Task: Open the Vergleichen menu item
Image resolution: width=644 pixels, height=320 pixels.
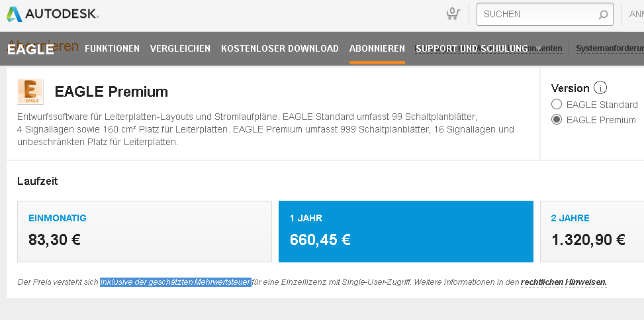Action: pyautogui.click(x=180, y=48)
